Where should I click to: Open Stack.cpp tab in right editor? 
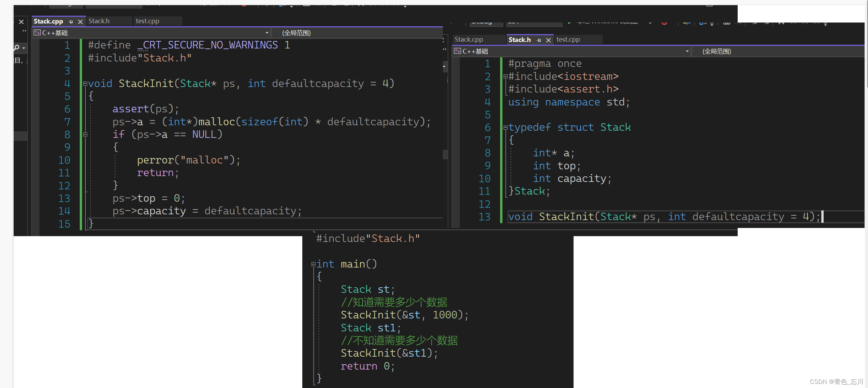point(469,40)
